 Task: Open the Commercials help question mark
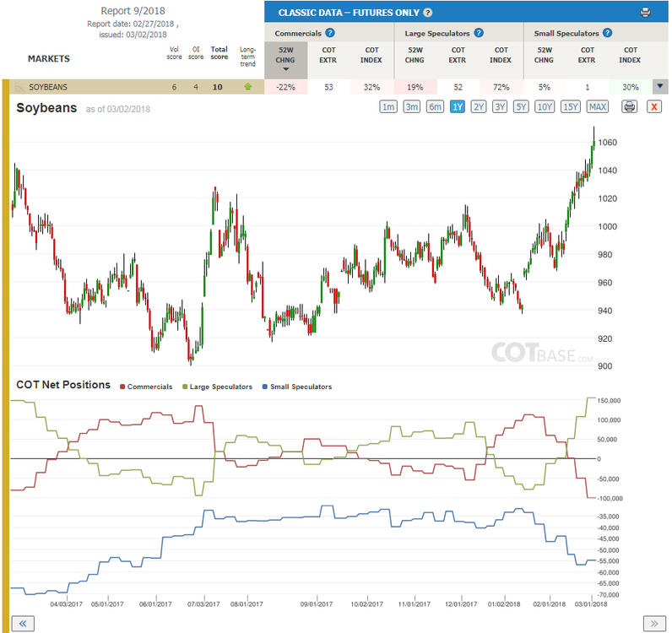(330, 33)
